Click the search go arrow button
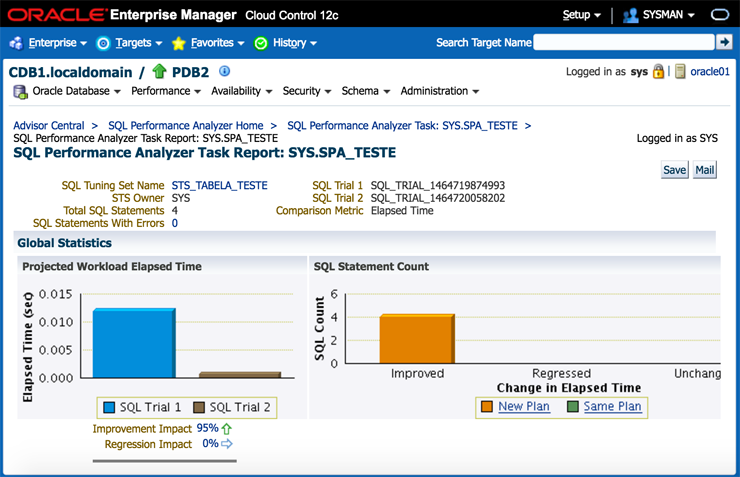 coord(725,42)
